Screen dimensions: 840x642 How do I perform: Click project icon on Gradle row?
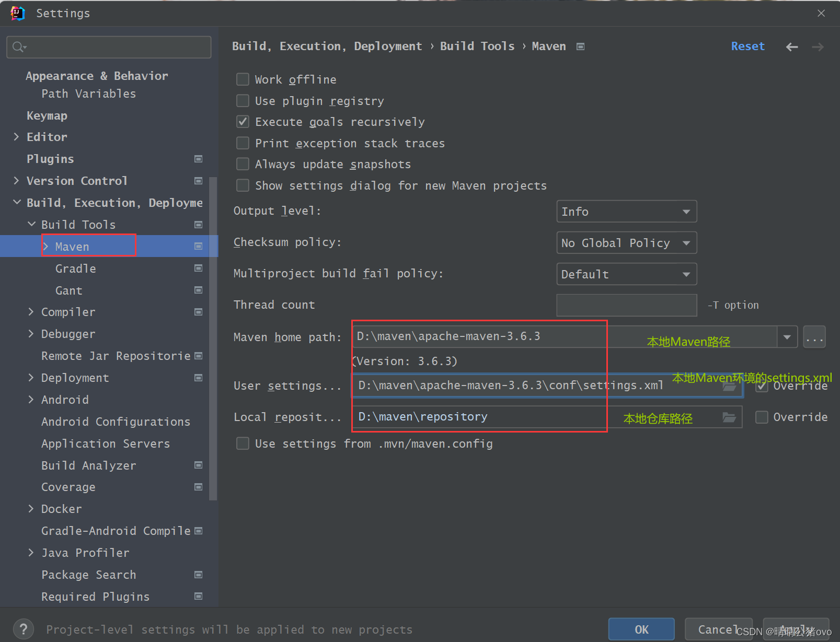[x=198, y=268]
